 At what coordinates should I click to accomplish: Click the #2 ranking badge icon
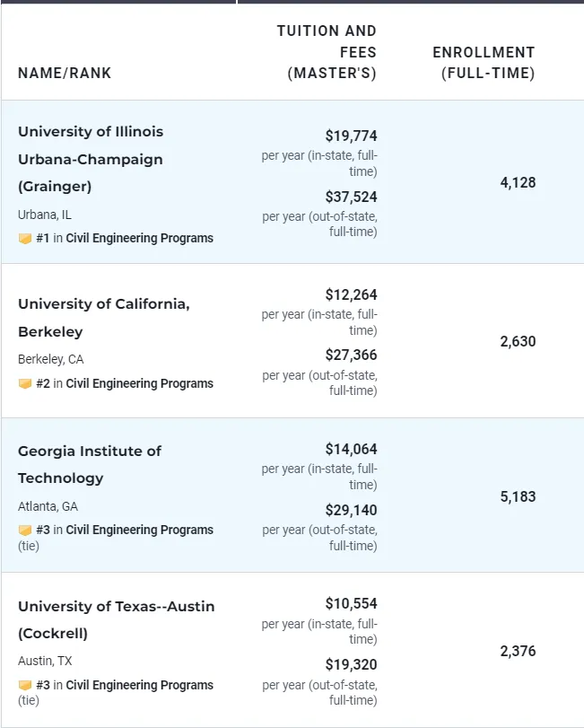tap(25, 384)
